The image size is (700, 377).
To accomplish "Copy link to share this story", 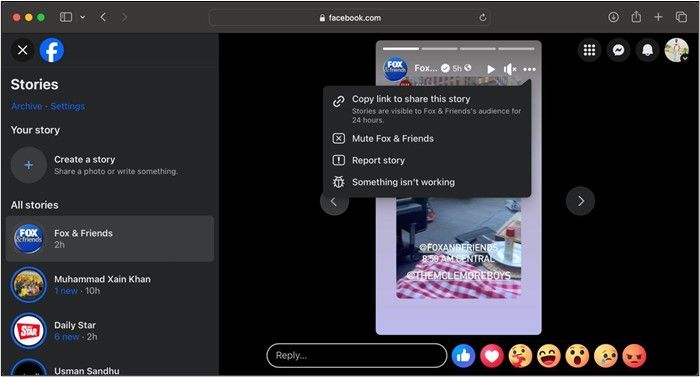I will [x=427, y=109].
